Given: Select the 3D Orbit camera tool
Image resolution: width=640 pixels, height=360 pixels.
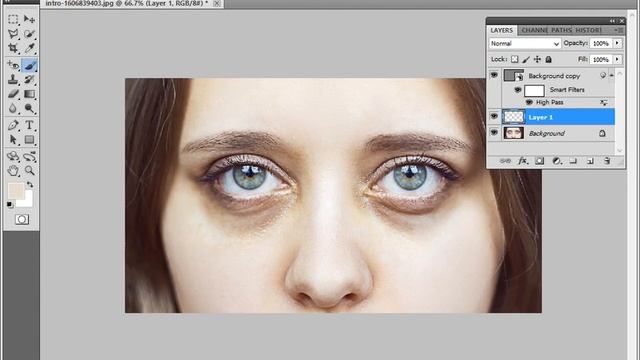Looking at the screenshot, I should click(x=29, y=156).
